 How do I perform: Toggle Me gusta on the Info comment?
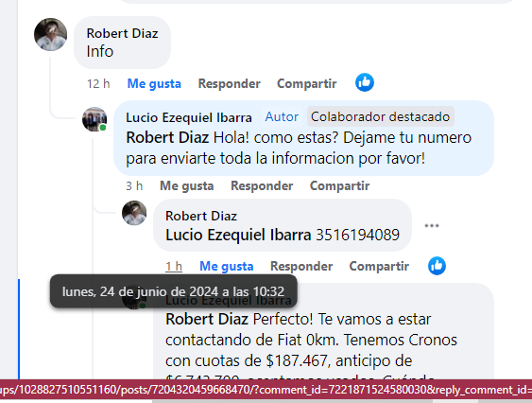click(154, 83)
